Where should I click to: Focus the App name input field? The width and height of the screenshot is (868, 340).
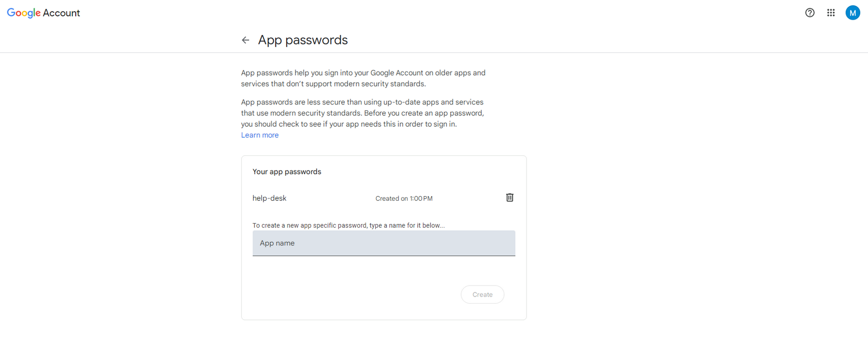click(384, 243)
